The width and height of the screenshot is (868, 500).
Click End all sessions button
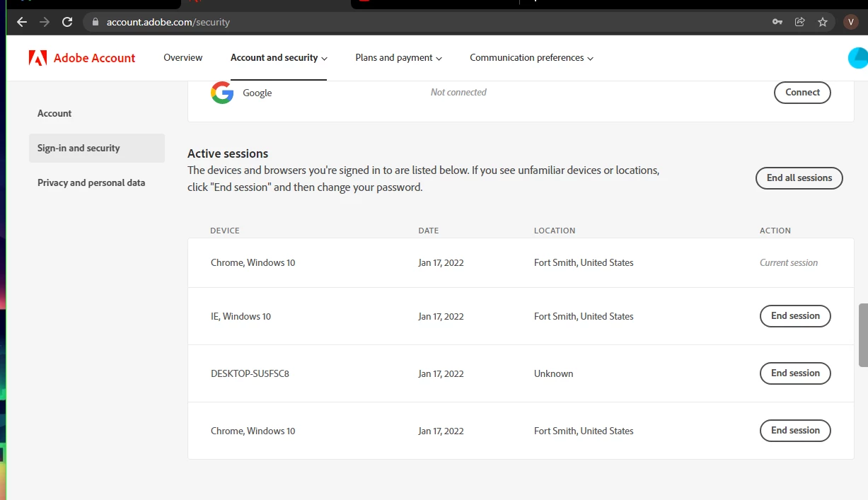coord(799,178)
